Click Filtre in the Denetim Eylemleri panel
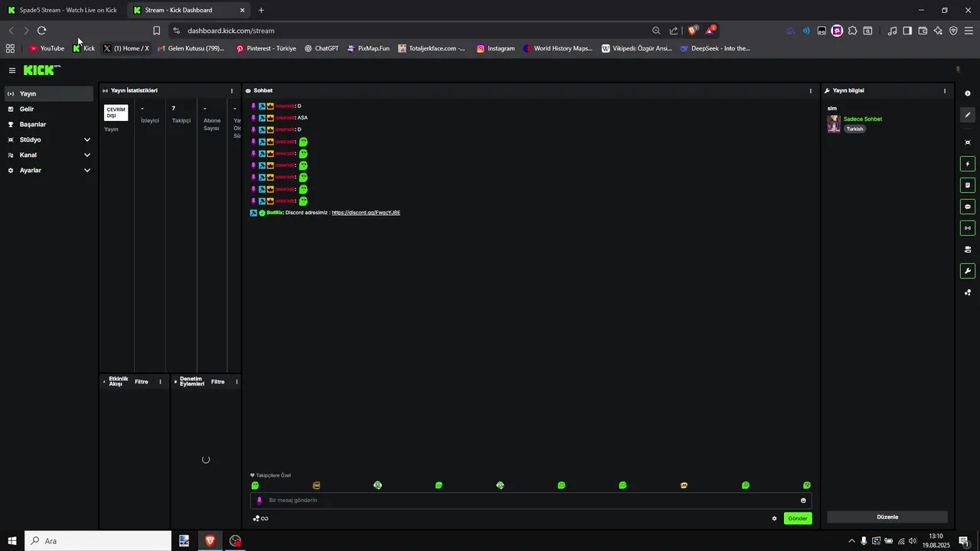 pyautogui.click(x=218, y=382)
